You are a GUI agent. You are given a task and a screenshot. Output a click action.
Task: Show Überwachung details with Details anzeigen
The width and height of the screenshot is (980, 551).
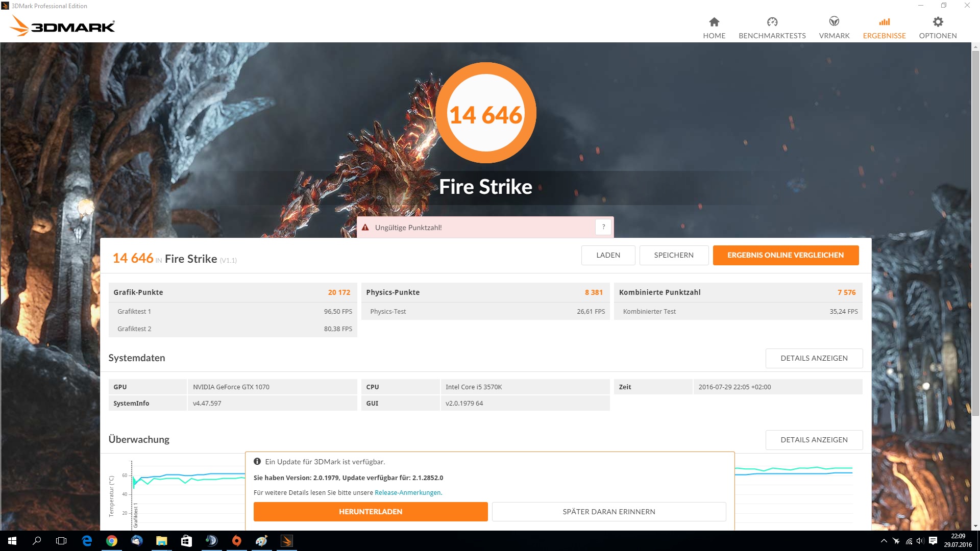[814, 440]
